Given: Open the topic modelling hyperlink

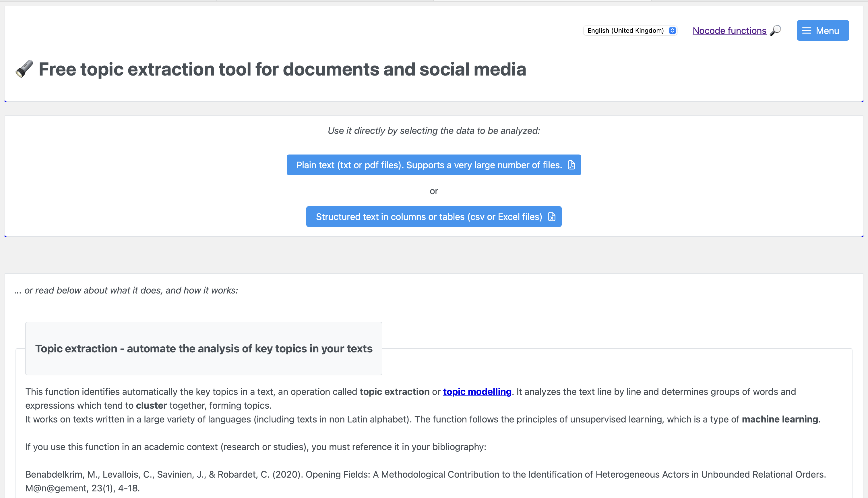Looking at the screenshot, I should 477,392.
